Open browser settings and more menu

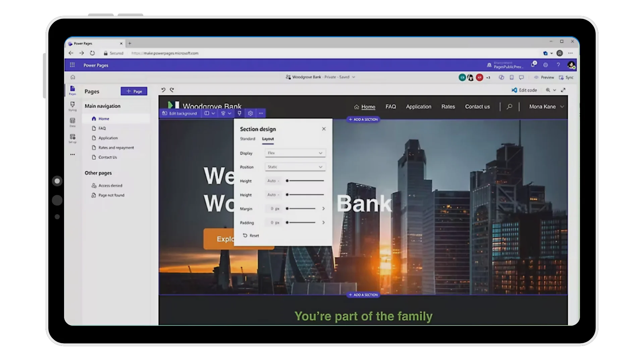pos(571,53)
